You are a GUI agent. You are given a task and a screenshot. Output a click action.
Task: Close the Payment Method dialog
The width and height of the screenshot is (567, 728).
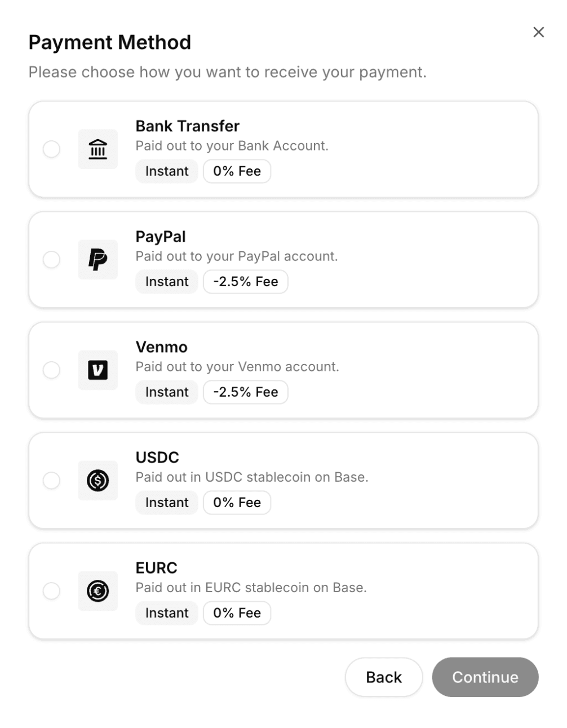coord(538,33)
